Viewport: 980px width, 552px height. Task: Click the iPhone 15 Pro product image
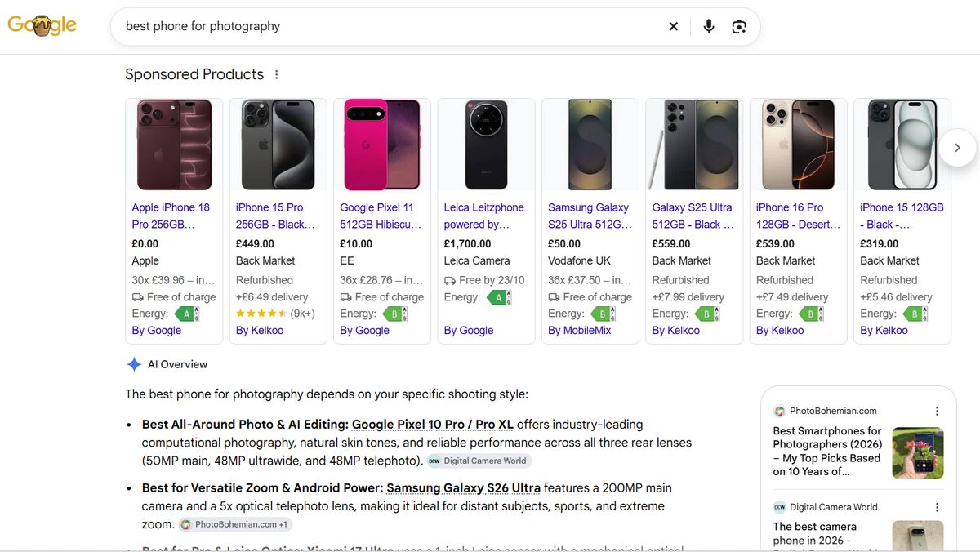278,145
